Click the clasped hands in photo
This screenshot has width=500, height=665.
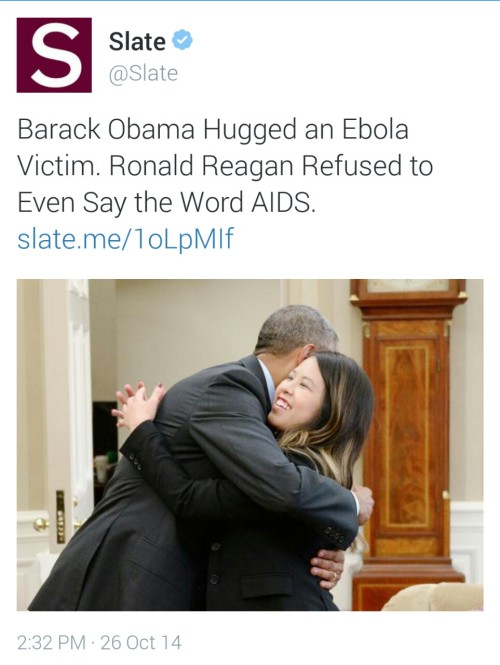coord(137,403)
